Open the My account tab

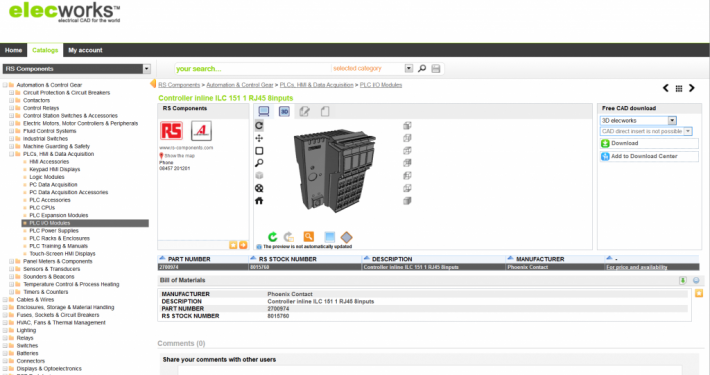85,50
